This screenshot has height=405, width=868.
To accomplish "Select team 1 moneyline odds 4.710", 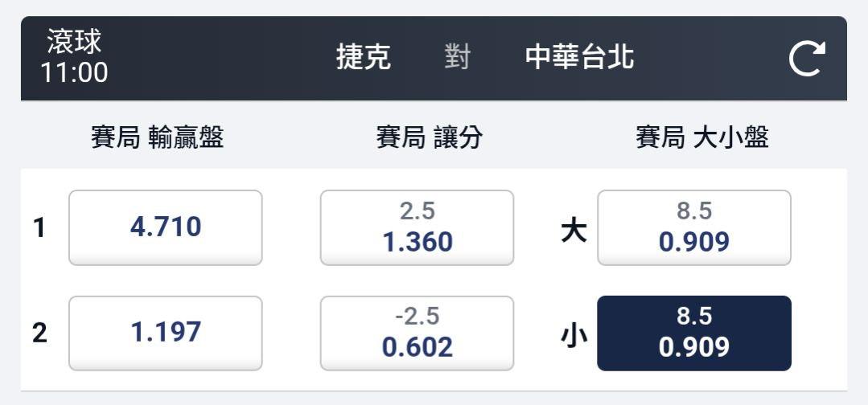I will (165, 227).
